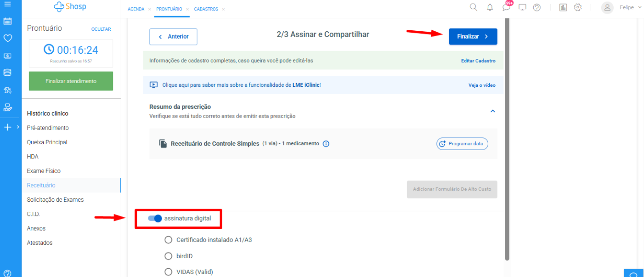
Task: Choose the VIDAS (Valid) radio option
Action: coord(168,272)
